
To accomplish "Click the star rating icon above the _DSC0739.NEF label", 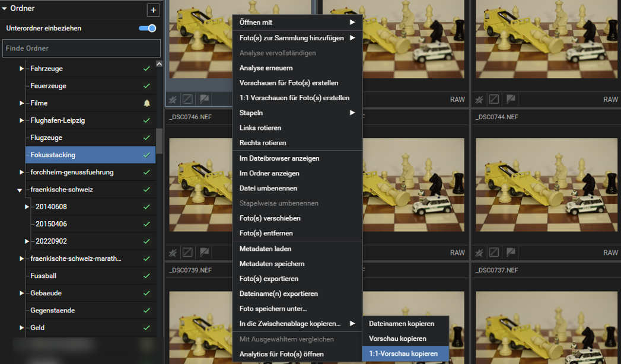I will [173, 253].
